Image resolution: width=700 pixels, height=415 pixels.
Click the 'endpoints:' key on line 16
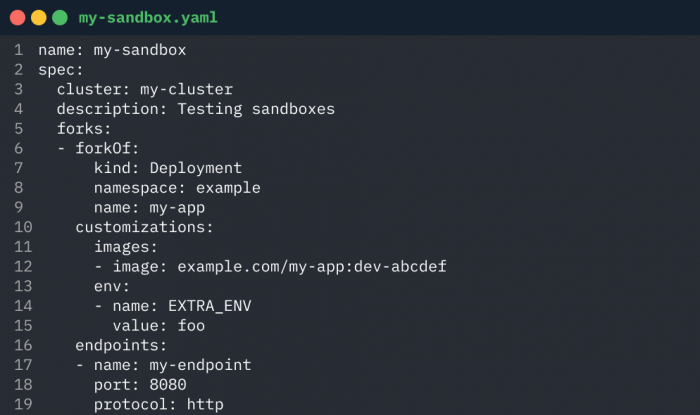click(x=121, y=345)
